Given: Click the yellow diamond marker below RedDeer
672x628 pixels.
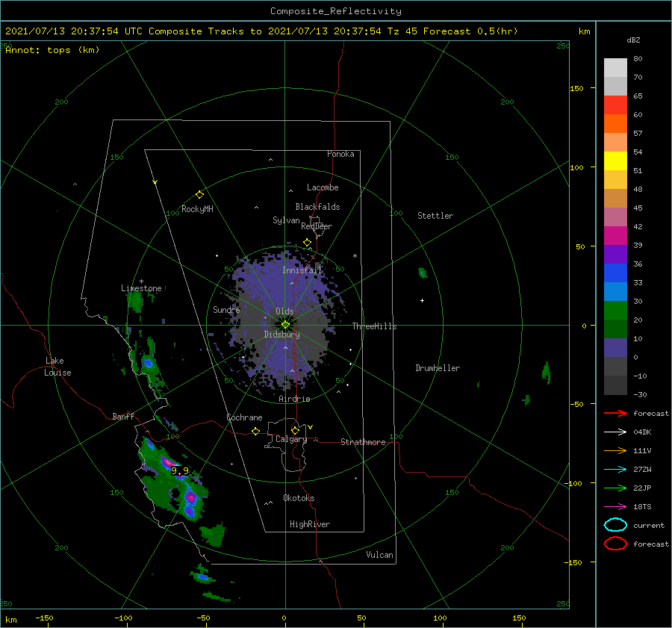Looking at the screenshot, I should click(307, 243).
